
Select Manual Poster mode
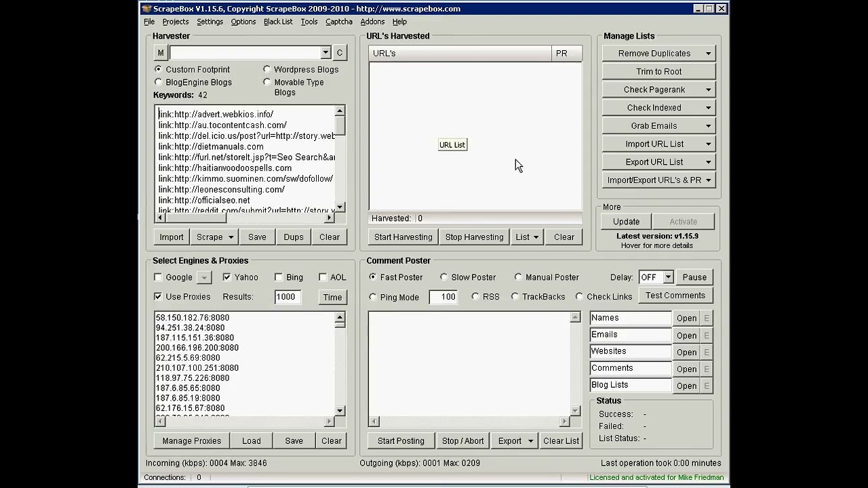[519, 277]
